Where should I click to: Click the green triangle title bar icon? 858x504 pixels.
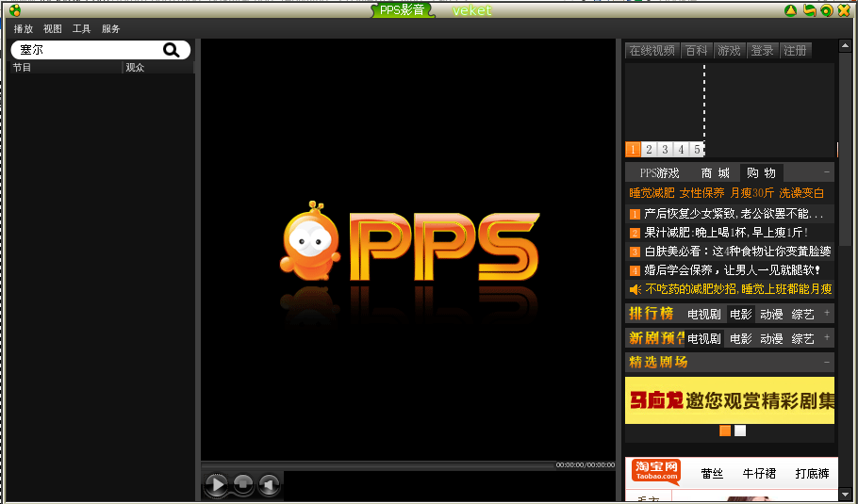point(790,10)
